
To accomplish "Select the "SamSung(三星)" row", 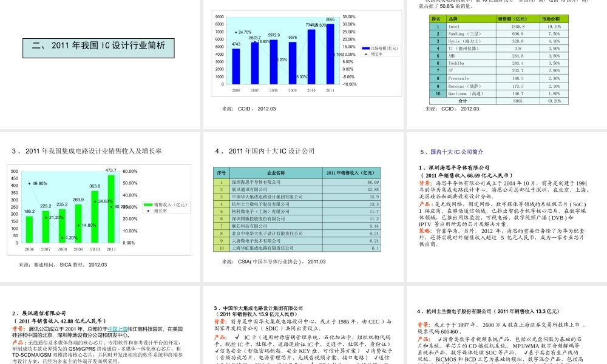I will pyautogui.click(x=499, y=34).
